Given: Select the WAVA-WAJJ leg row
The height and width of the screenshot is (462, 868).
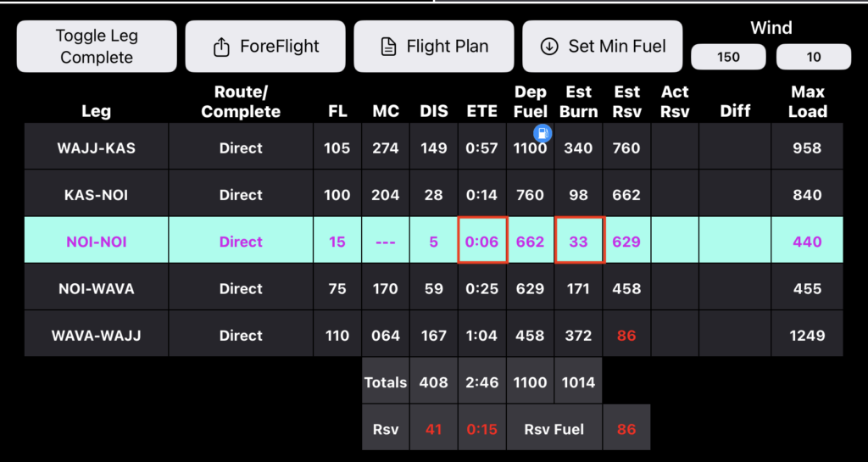Looking at the screenshot, I should [x=96, y=336].
